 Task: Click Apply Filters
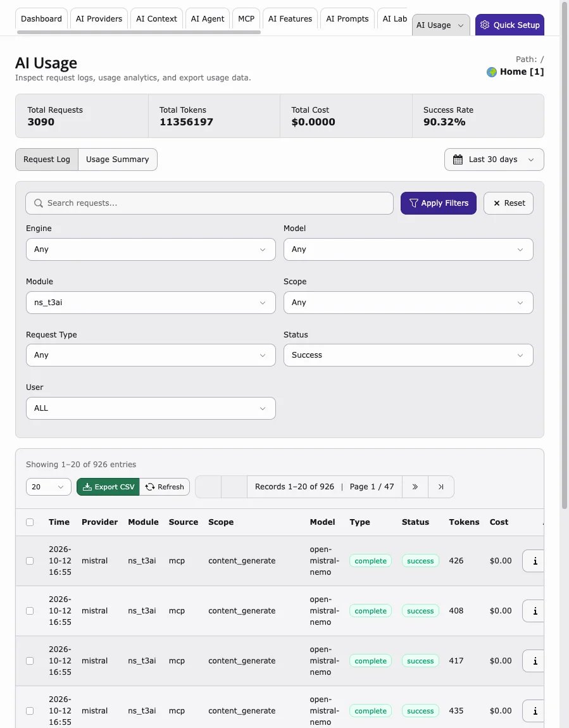[439, 203]
